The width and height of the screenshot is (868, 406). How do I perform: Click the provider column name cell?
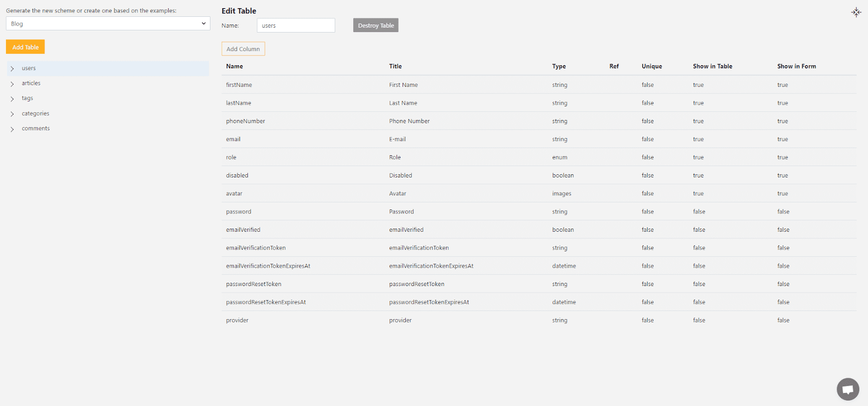click(x=237, y=320)
